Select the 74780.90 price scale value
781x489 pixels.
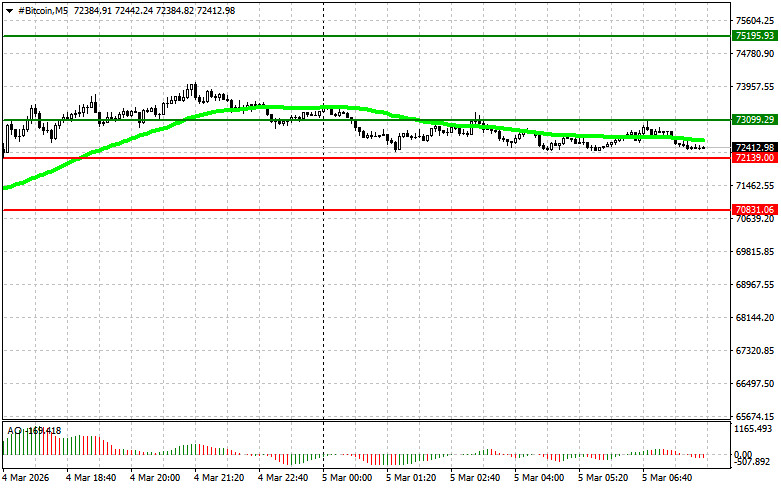point(755,53)
